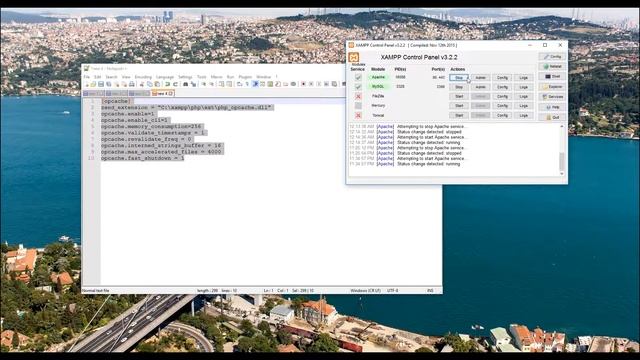The image size is (640, 360).
Task: Click the Save All icon in Notepad++ toolbar
Action: (108, 84)
